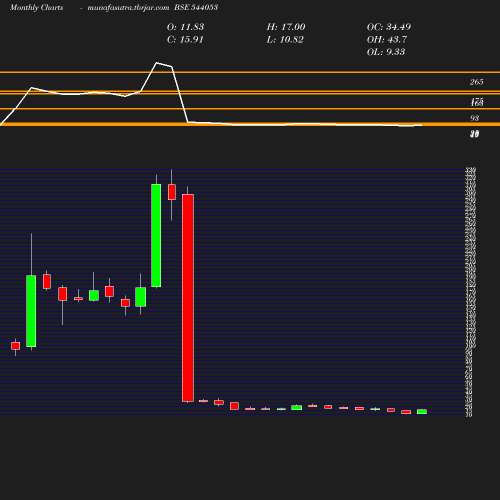Screen dimensions: 500x500
Task: Click the tallest green candlestick near the chart peak
Action: (156, 235)
